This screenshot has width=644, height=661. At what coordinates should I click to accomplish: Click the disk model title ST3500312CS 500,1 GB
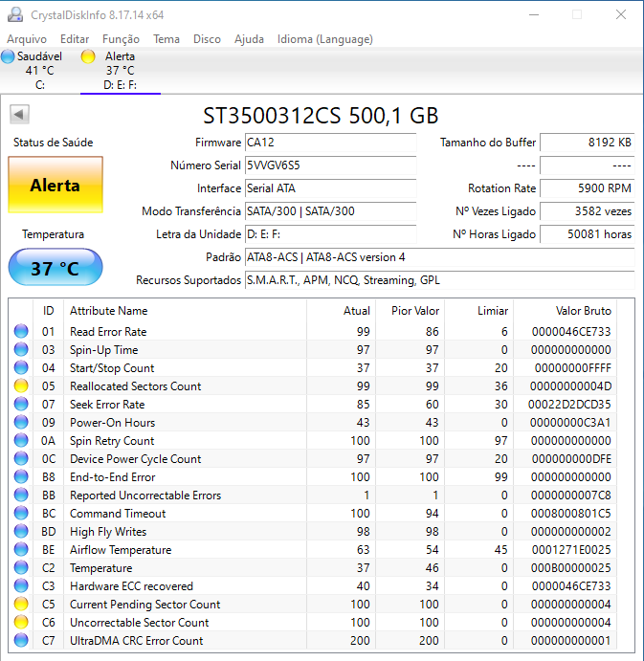[321, 115]
